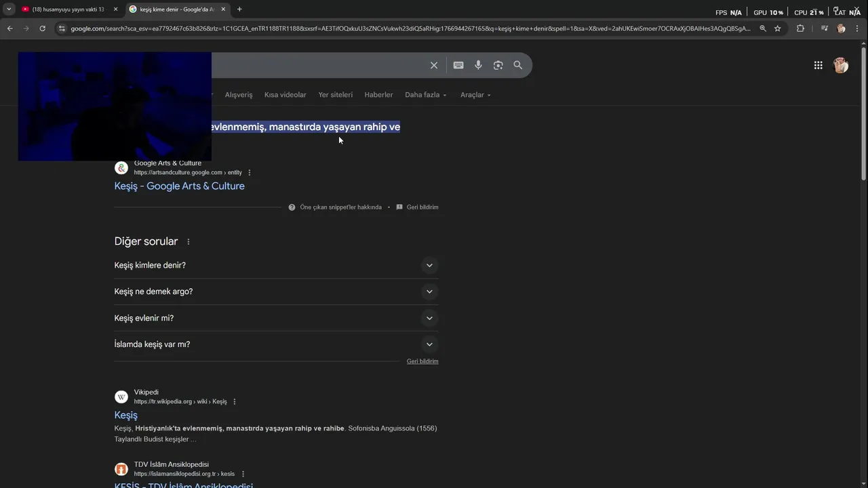Image resolution: width=868 pixels, height=488 pixels.
Task: Switch to the Haberler tab
Action: point(378,95)
